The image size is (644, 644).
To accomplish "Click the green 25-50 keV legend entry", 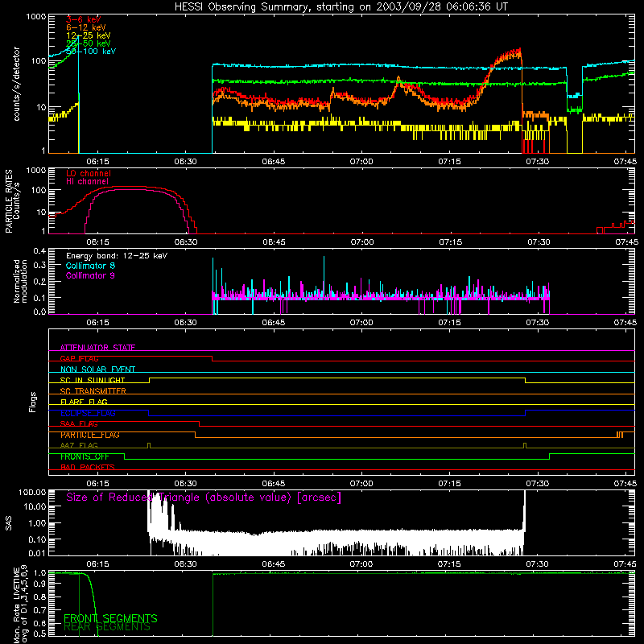I will point(89,43).
